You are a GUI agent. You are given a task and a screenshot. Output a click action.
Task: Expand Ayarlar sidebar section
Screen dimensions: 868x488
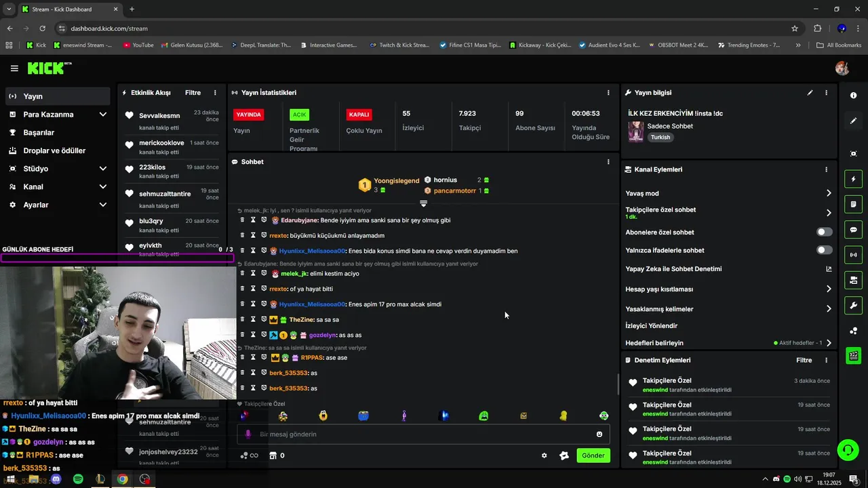click(103, 205)
